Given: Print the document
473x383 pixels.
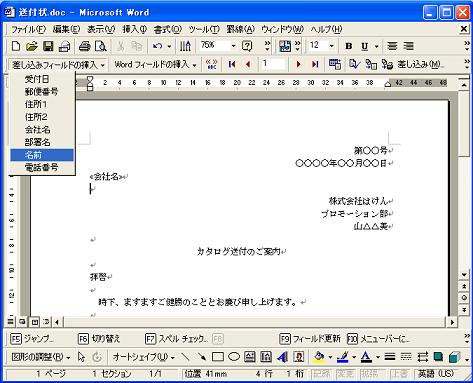Looking at the screenshot, I should (x=85, y=46).
